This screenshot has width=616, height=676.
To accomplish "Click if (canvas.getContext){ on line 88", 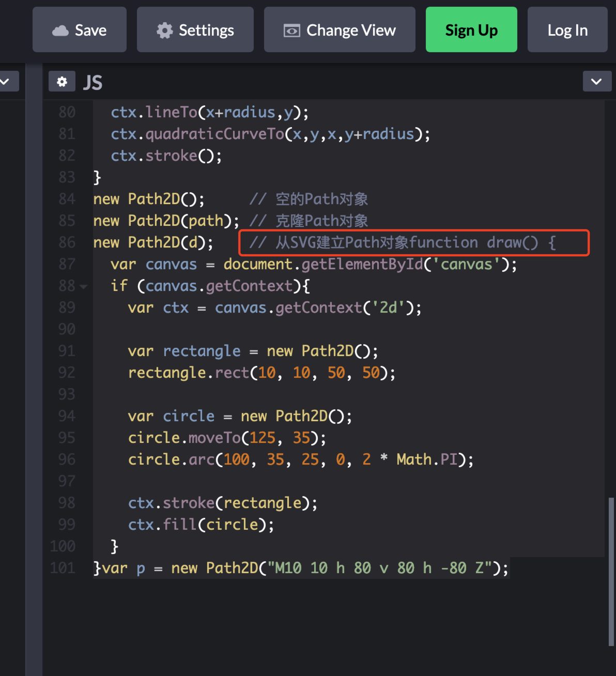I will click(210, 286).
